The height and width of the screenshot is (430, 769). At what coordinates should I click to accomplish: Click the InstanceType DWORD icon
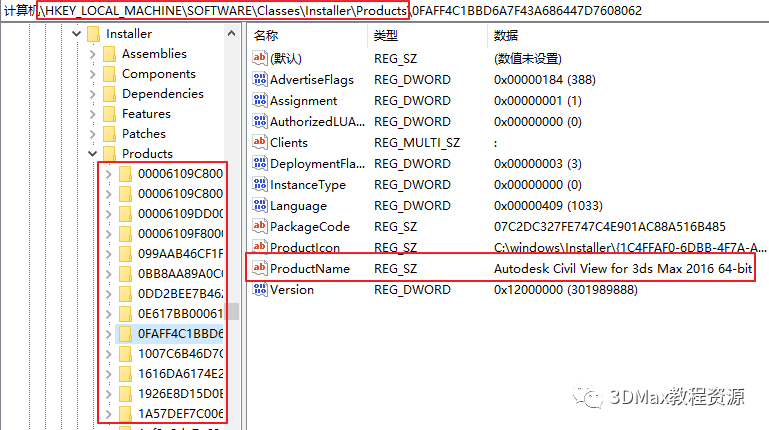[x=260, y=185]
